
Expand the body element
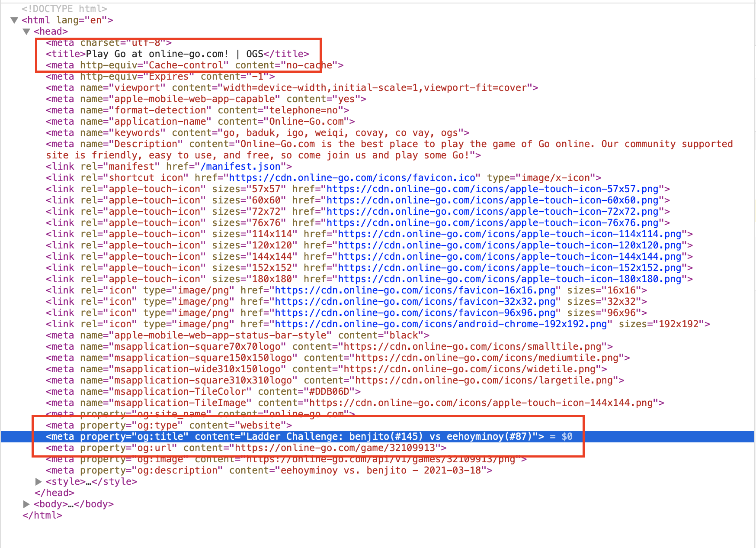point(26,504)
